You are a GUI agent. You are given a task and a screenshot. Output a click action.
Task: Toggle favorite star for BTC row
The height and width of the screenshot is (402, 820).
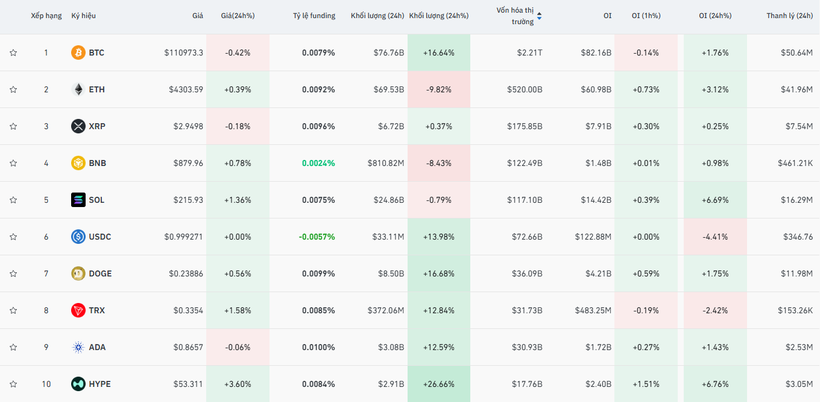coord(13,52)
